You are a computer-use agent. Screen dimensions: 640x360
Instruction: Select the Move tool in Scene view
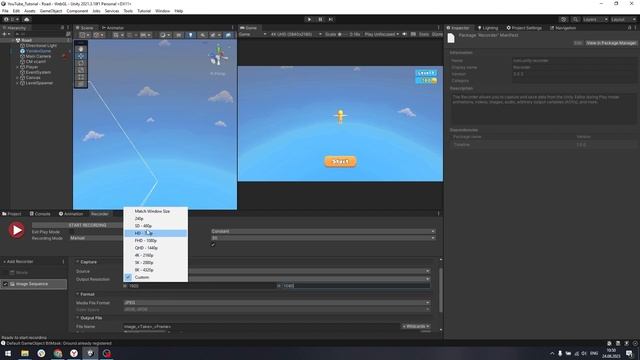pyautogui.click(x=81, y=56)
